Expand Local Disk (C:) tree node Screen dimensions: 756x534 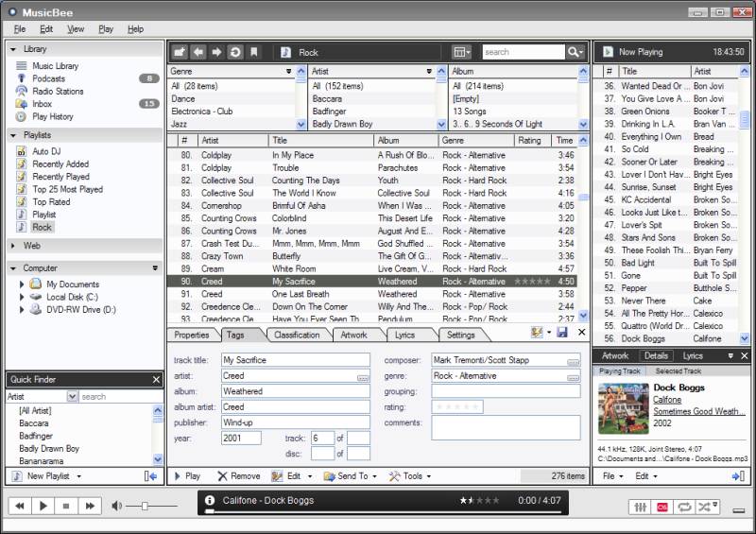[x=22, y=297]
